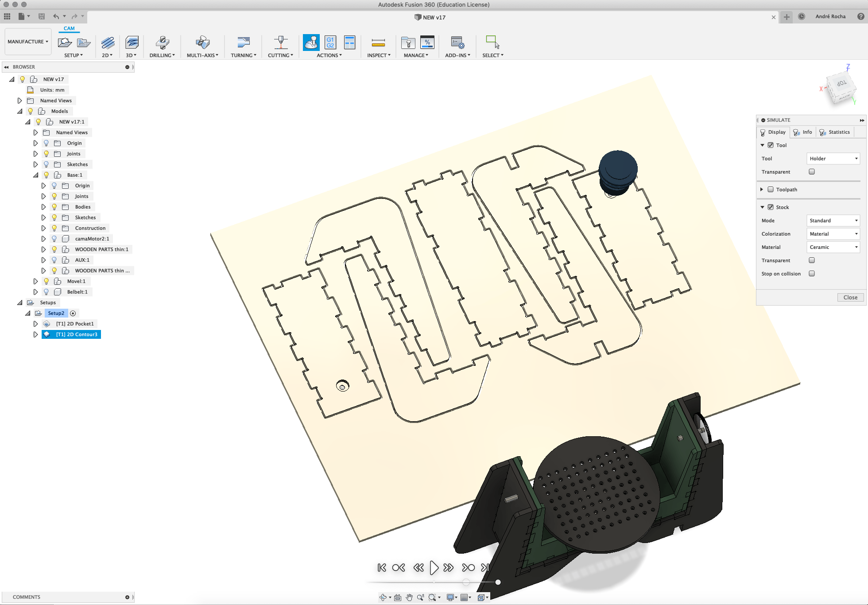Switch to the Statistics tab in Simulate
This screenshot has width=868, height=605.
(x=835, y=132)
